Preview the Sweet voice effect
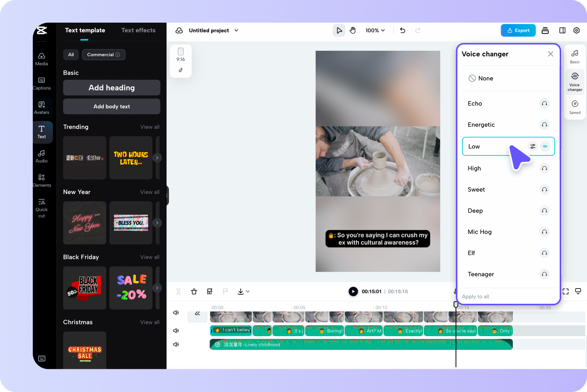This screenshot has height=392, width=587. (544, 189)
